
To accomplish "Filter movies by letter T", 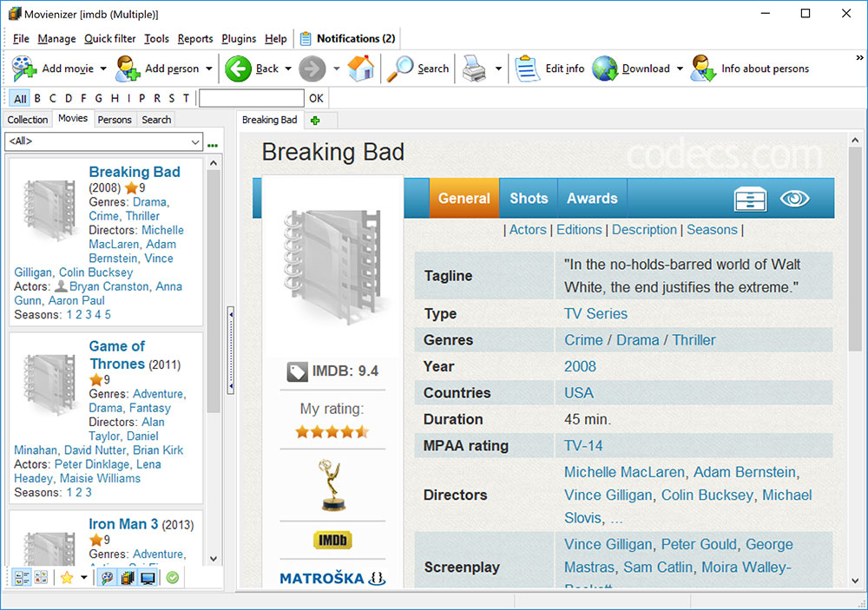I will click(186, 98).
